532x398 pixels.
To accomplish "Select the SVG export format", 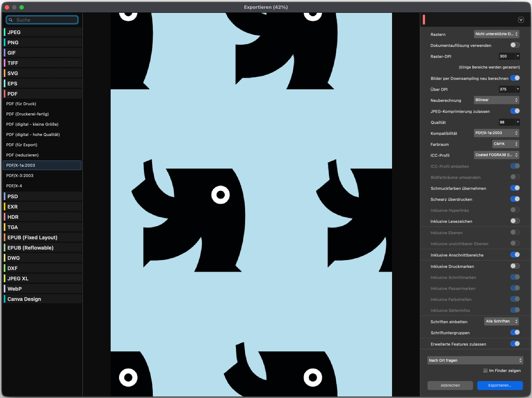I will click(x=43, y=73).
